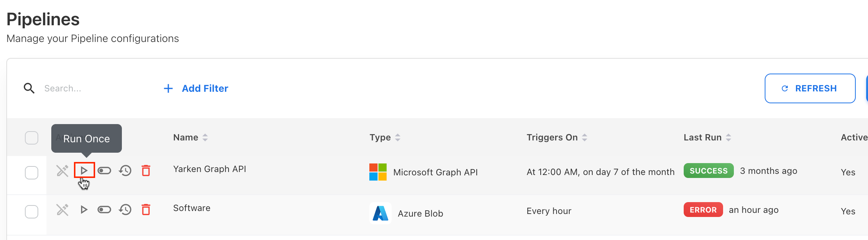Screen dimensions: 868x240
Task: Edit the Software pipeline
Action: click(62, 210)
